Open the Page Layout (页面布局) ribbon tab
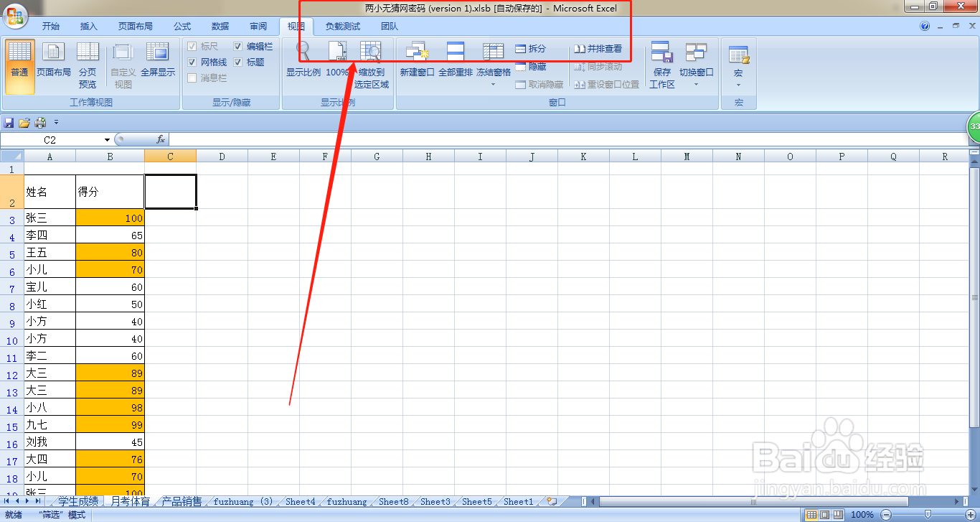 [136, 27]
